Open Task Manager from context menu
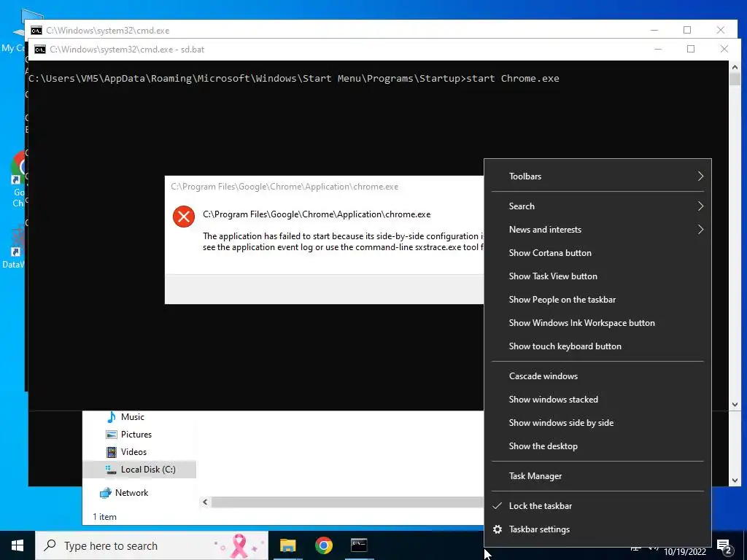Image resolution: width=747 pixels, height=560 pixels. [597, 476]
